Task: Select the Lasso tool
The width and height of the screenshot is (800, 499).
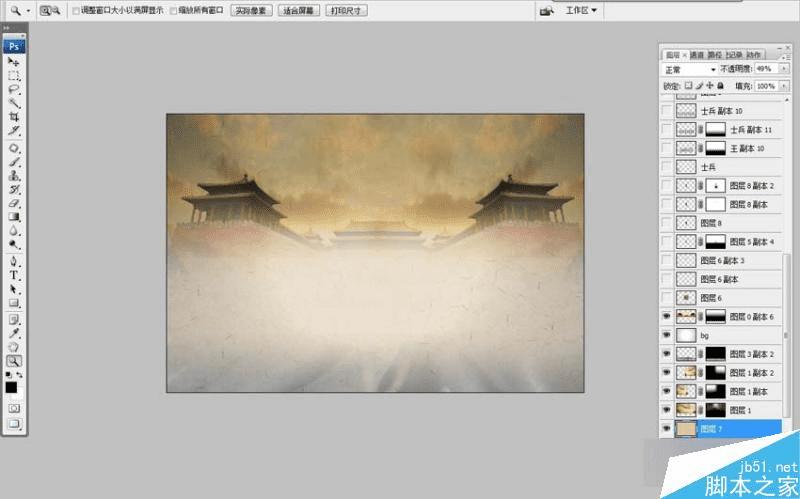Action: [x=14, y=89]
